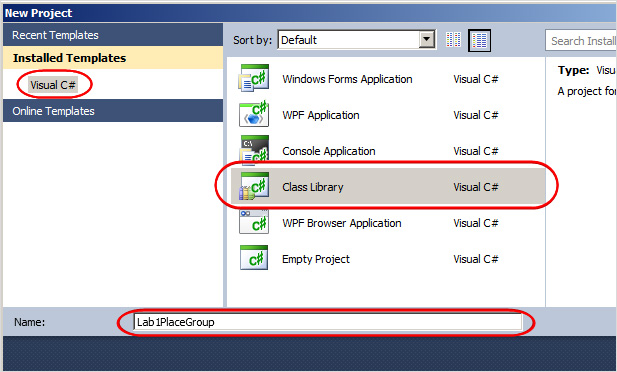Screen dimensions: 617x372
Task: Click the Empty Project template icon
Action: (x=254, y=258)
